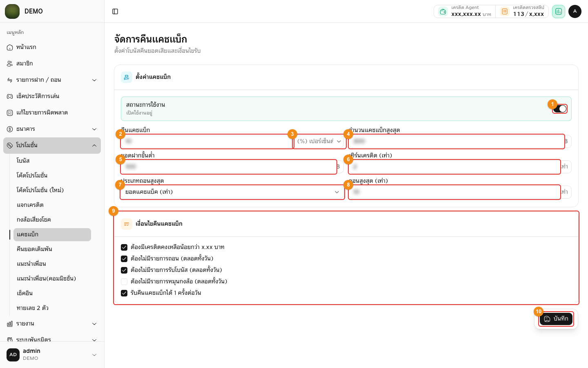Click the sidebar collapse panel icon
The height and width of the screenshot is (368, 588).
click(115, 11)
